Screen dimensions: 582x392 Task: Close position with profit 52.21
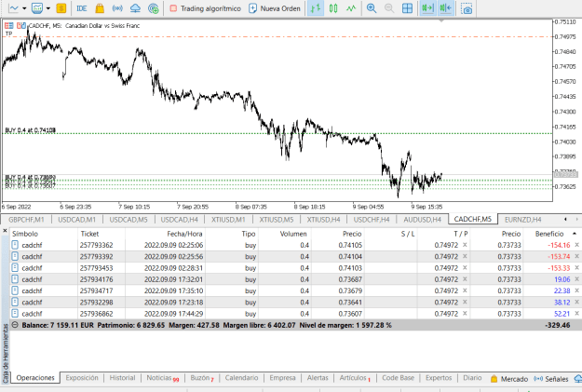coord(576,313)
